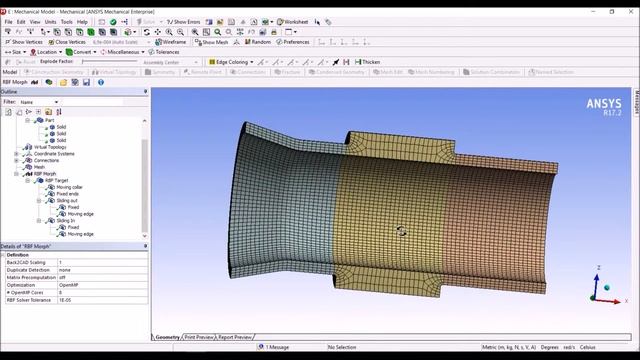640x360 pixels.
Task: Click the Thicken annotation icon
Action: pos(367,62)
